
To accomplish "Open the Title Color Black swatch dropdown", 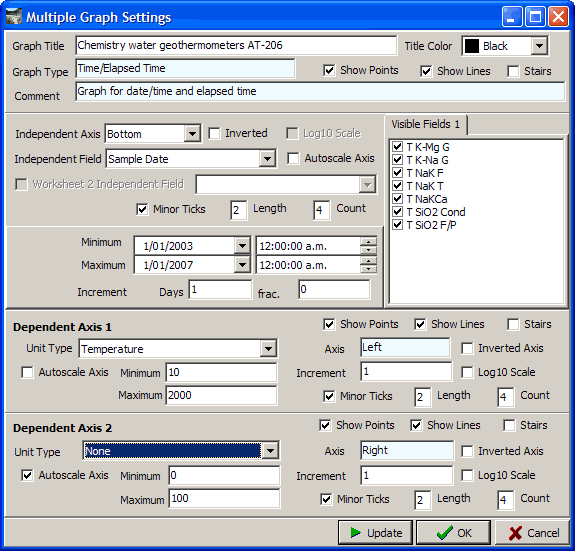I will coord(539,46).
